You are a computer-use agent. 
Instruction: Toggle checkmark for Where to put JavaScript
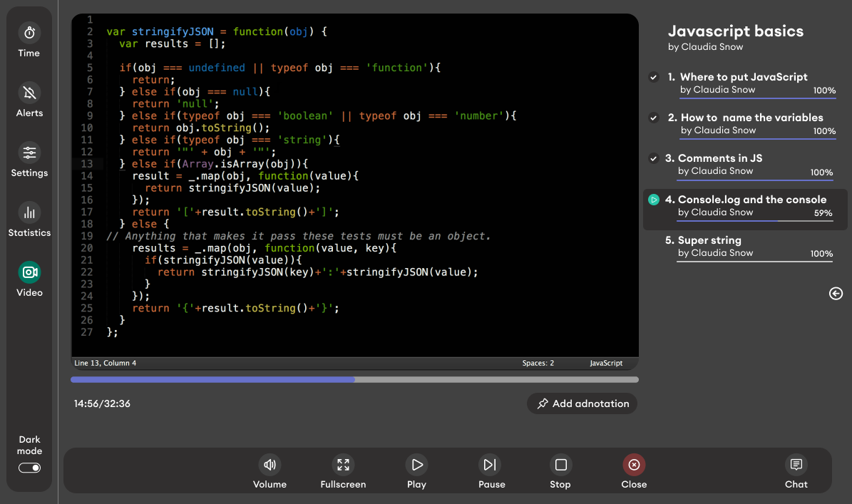pyautogui.click(x=654, y=77)
